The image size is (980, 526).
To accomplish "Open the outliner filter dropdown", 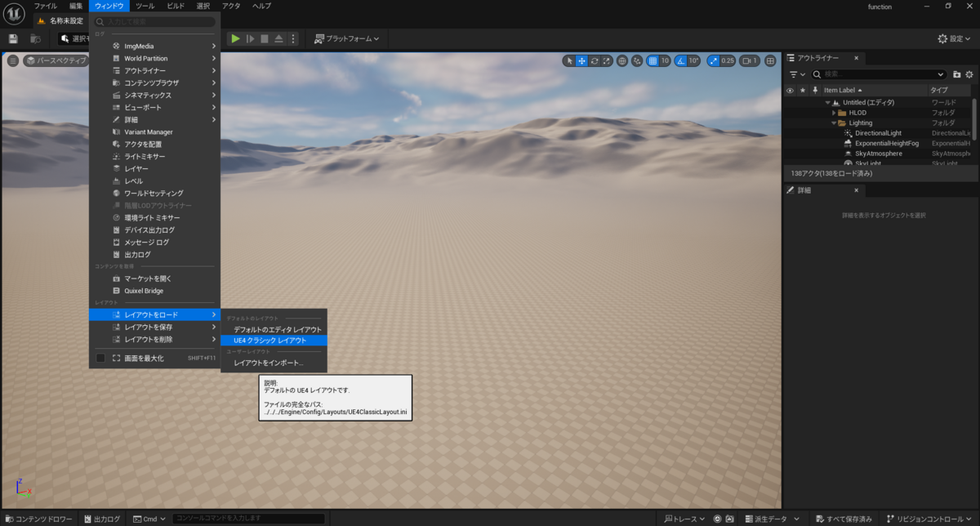I will [x=797, y=74].
